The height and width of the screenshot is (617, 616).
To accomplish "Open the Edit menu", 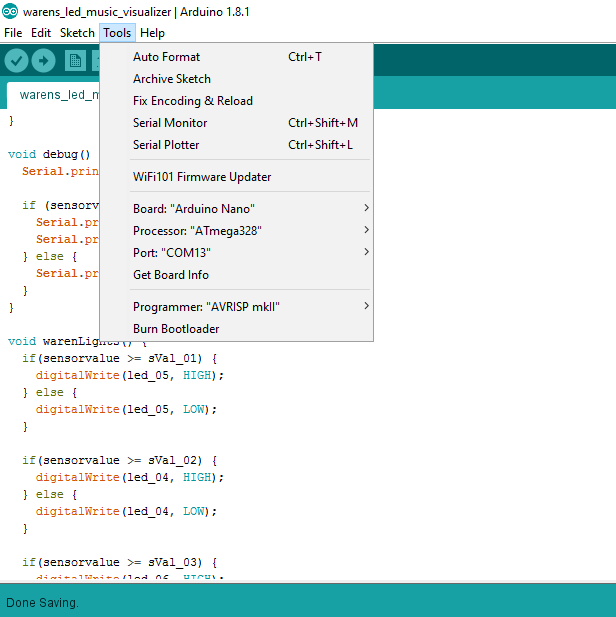I will pos(41,33).
